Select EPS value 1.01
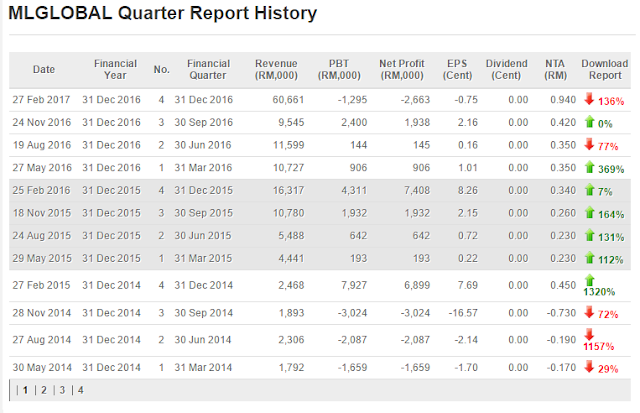640x413 pixels. [x=468, y=167]
